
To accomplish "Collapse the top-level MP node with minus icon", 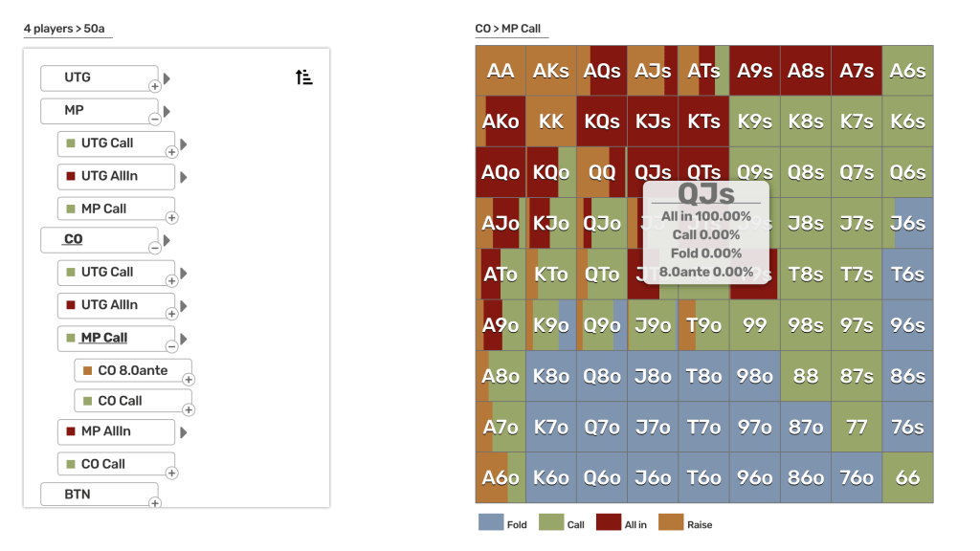I will (155, 119).
